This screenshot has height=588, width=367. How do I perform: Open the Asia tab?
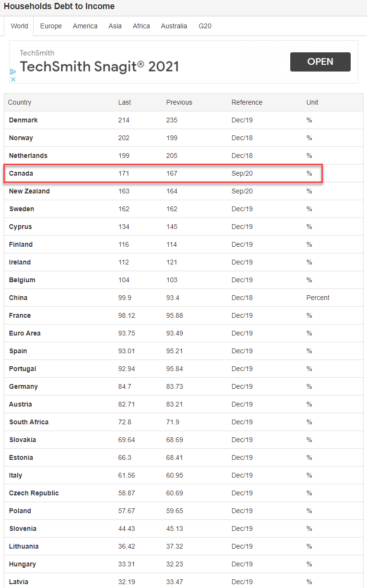point(115,26)
